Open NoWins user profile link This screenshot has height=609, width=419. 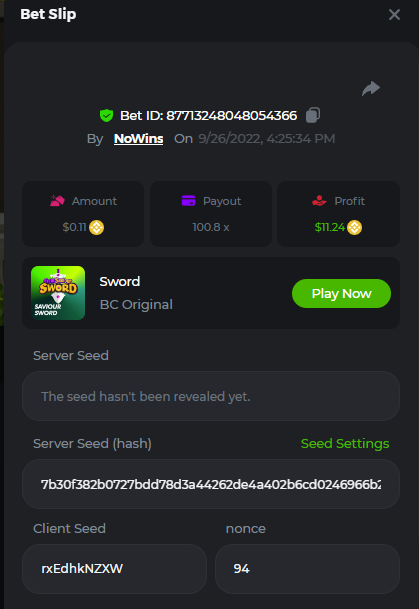click(x=139, y=139)
